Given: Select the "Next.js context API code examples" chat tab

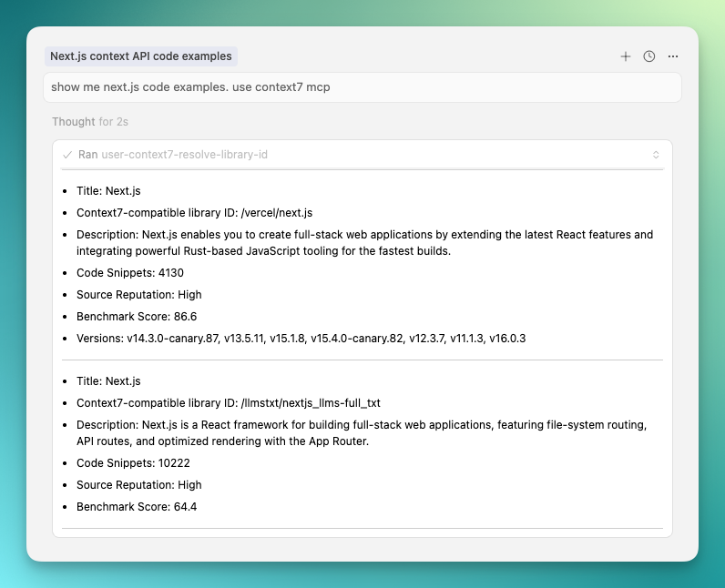Looking at the screenshot, I should click(141, 56).
